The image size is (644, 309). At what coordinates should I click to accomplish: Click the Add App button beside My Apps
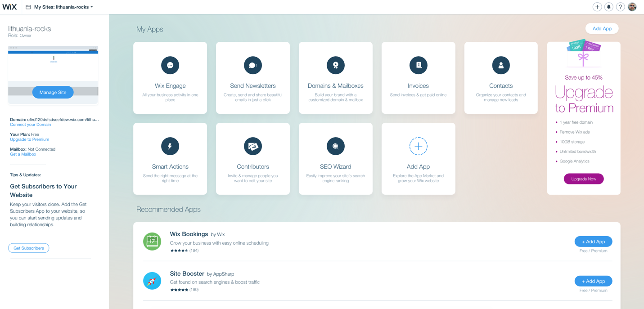pos(602,28)
